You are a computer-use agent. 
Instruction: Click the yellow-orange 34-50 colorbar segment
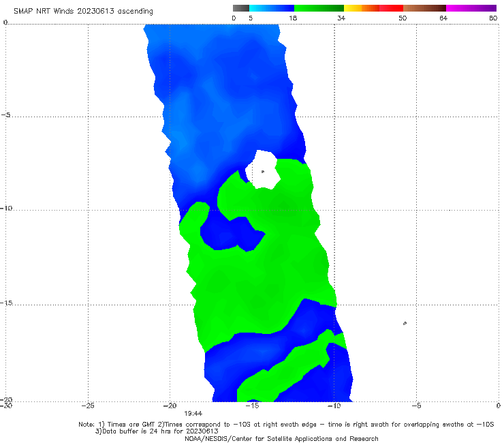373,8
